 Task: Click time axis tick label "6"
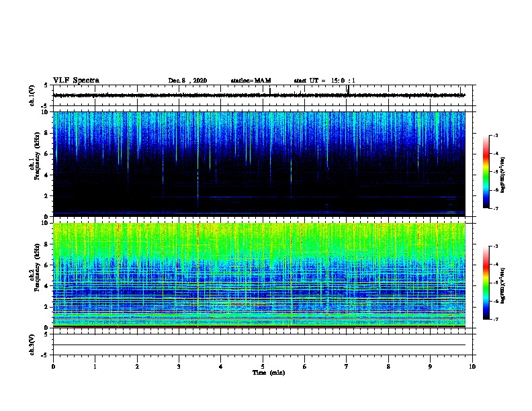click(x=305, y=366)
